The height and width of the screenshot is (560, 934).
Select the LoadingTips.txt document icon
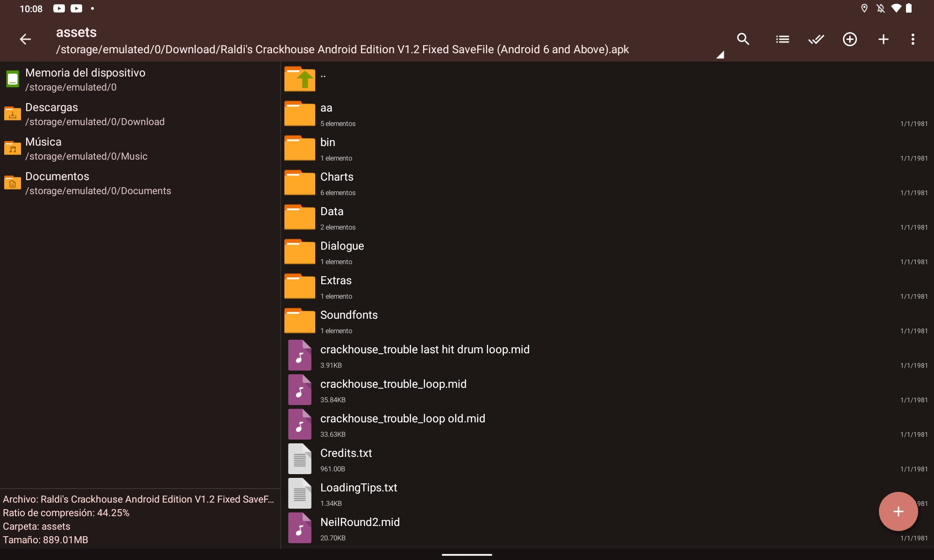[x=300, y=493]
